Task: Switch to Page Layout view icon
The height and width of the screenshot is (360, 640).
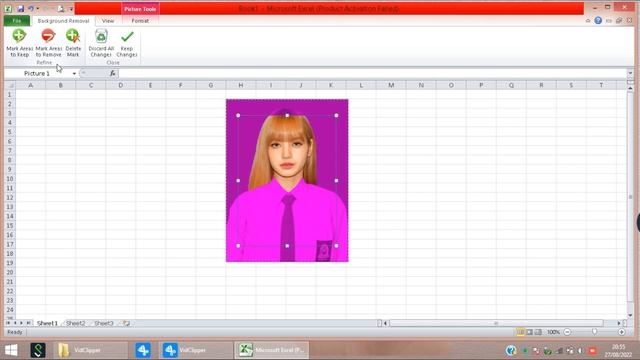Action: click(529, 332)
